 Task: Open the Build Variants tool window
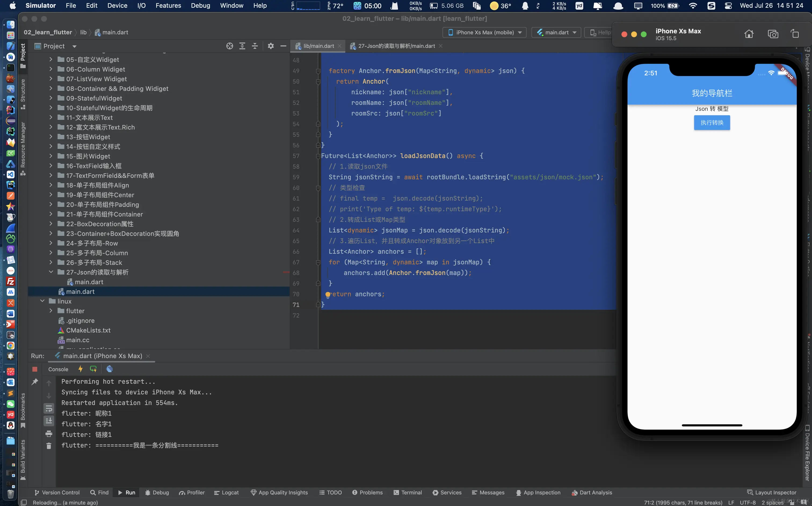pos(23,460)
